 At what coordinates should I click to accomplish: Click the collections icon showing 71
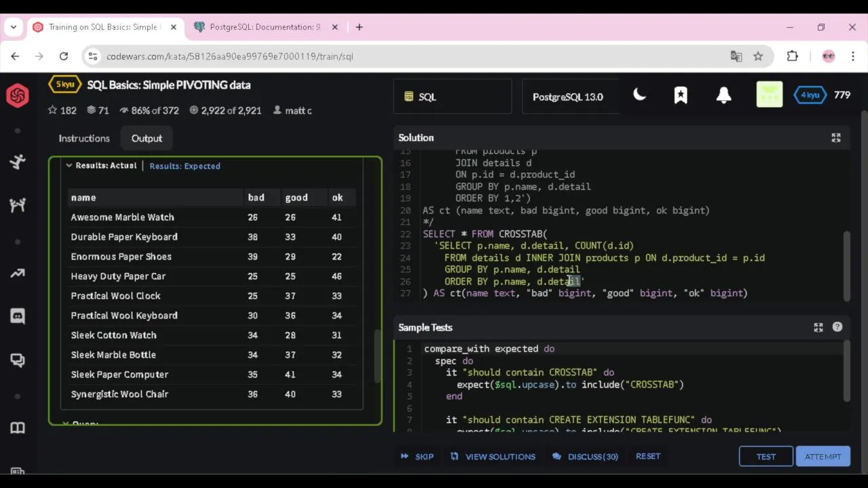click(91, 110)
